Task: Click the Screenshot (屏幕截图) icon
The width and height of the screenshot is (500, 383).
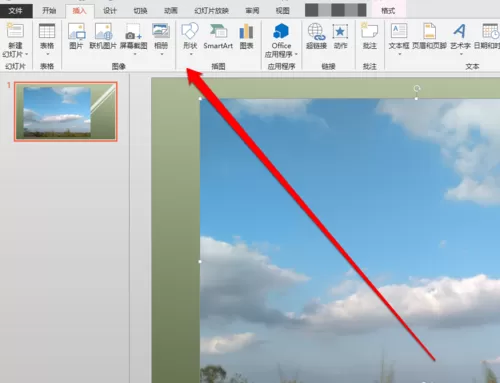Action: [133, 31]
